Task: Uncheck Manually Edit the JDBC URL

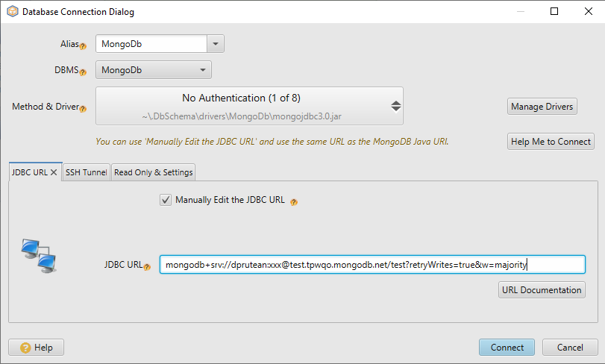Action: 166,200
